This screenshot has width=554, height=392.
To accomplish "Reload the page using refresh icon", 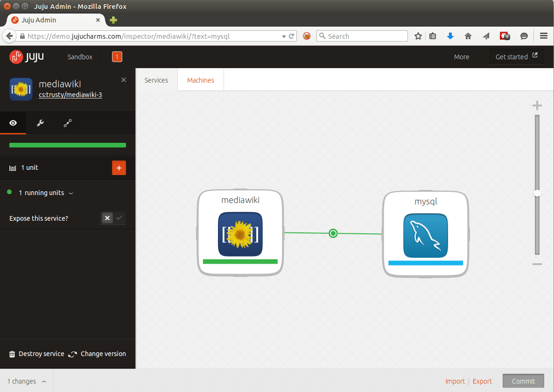I will point(292,36).
